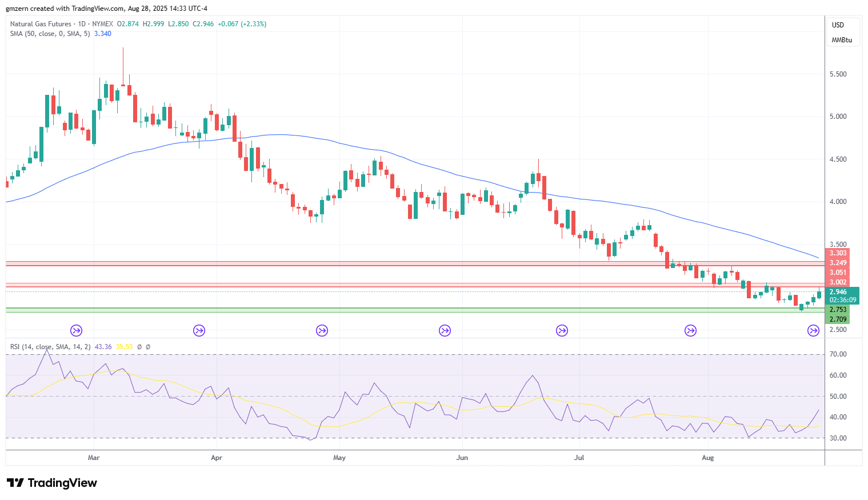868x500 pixels.
Task: Click the 2.753 green price label
Action: pyautogui.click(x=838, y=310)
